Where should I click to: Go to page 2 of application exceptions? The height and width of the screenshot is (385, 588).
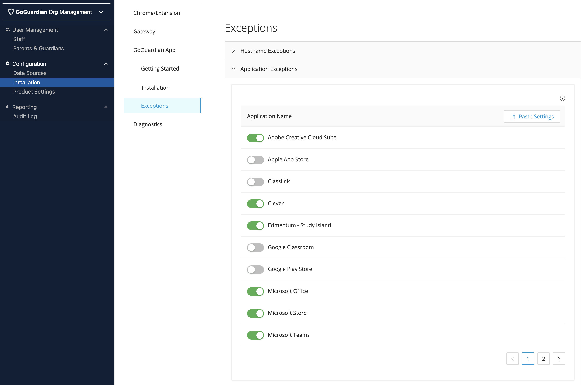click(544, 358)
